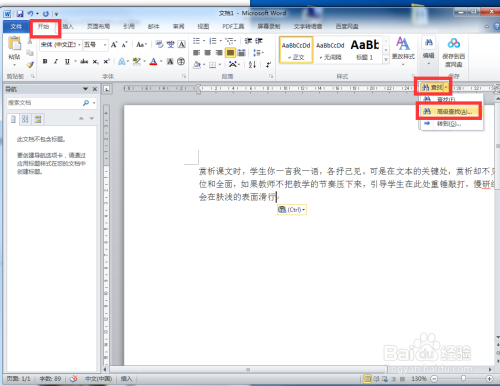Screen dimensions: 500x386
Task: Click the Paste (粘贴) clipboard icon
Action: coord(14,44)
